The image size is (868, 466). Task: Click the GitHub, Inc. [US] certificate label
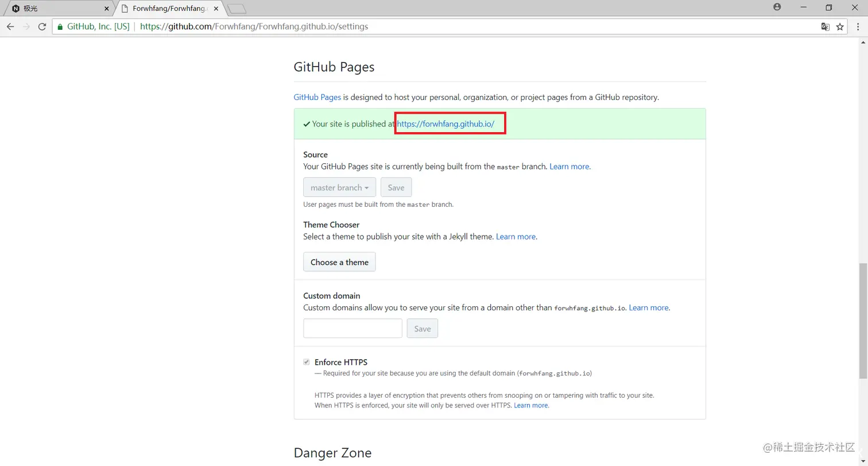(x=98, y=26)
